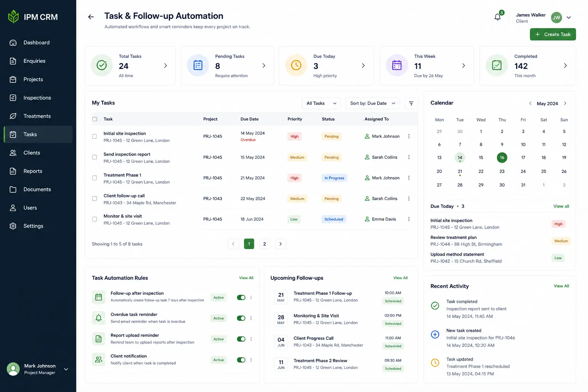Check the Send inspection report checkbox
588x392 pixels.
pyautogui.click(x=95, y=157)
